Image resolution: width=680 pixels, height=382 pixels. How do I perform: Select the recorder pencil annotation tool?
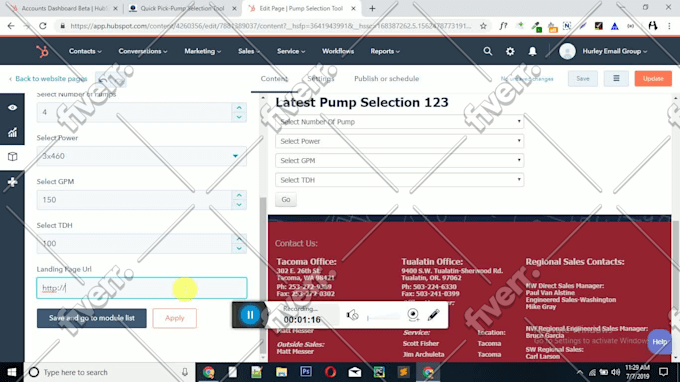click(433, 315)
